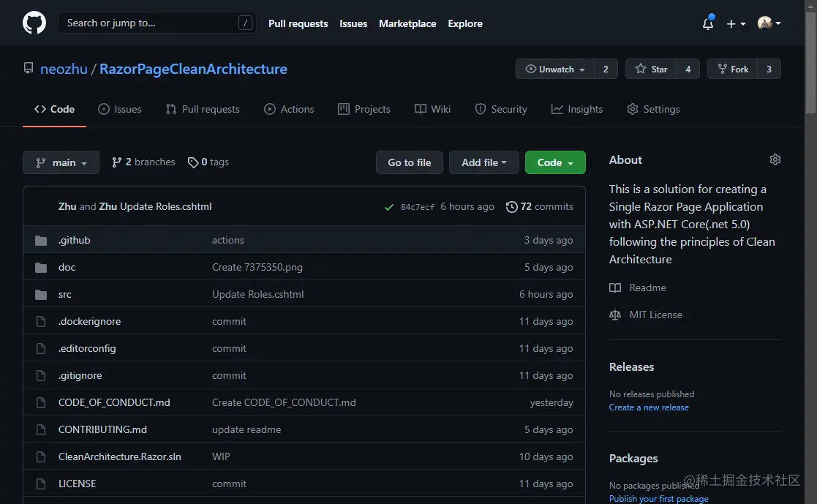Open the main branch dropdown
817x504 pixels.
(61, 162)
